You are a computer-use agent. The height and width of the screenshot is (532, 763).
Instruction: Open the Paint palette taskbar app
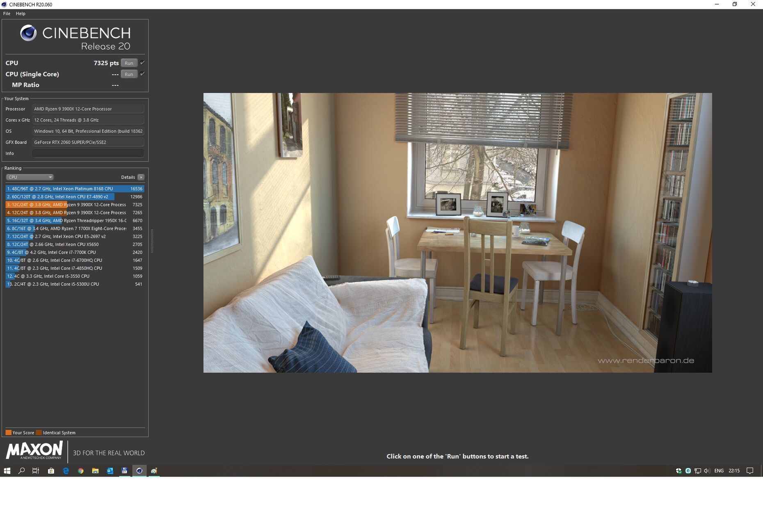pyautogui.click(x=154, y=470)
